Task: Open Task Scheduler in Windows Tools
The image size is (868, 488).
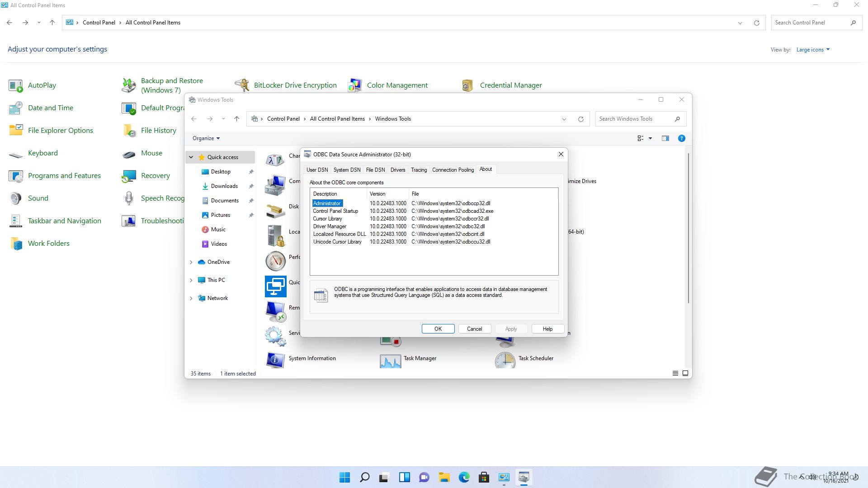Action: 536,358
